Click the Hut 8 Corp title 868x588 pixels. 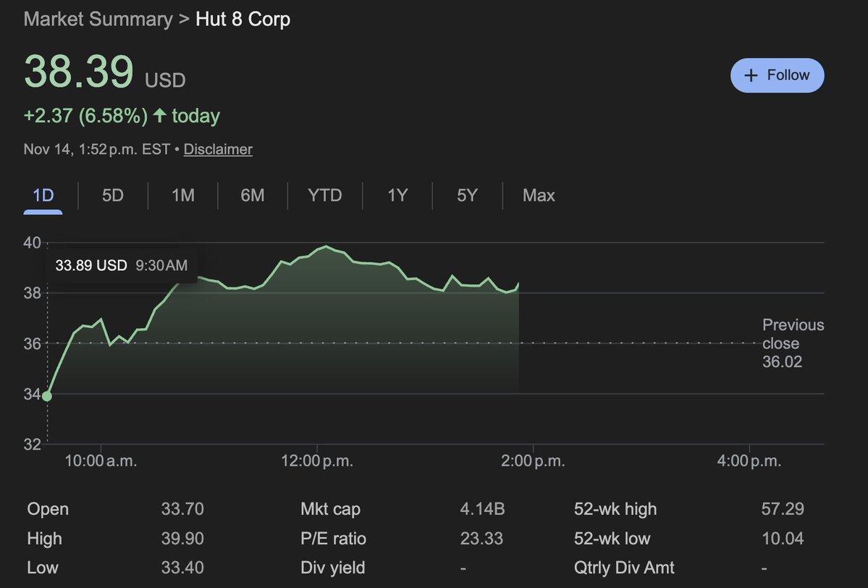click(243, 20)
